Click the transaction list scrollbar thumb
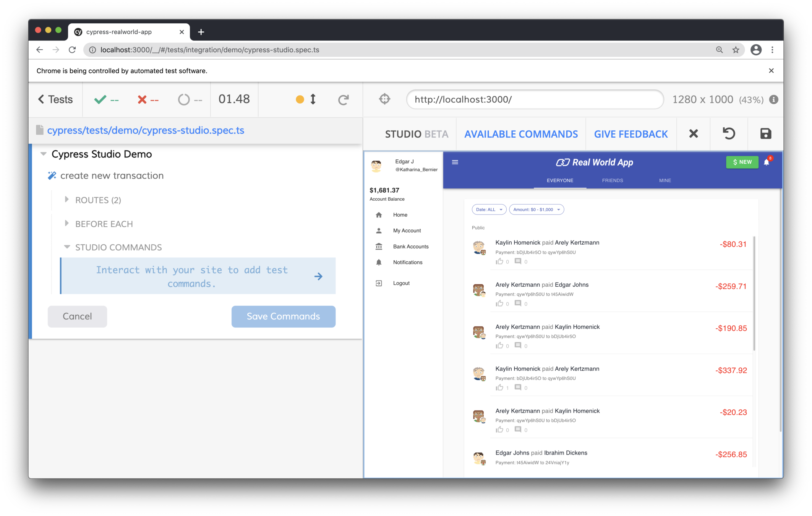 click(x=754, y=294)
